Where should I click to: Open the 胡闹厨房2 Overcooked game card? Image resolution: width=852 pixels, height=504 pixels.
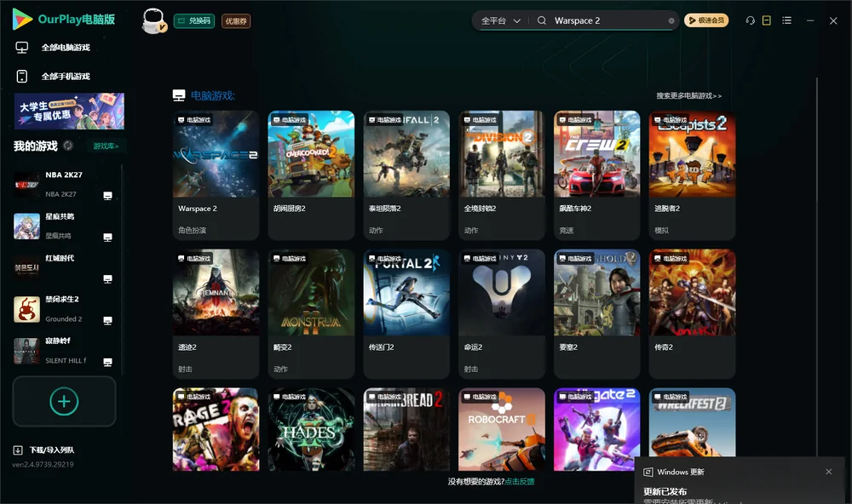click(x=311, y=175)
